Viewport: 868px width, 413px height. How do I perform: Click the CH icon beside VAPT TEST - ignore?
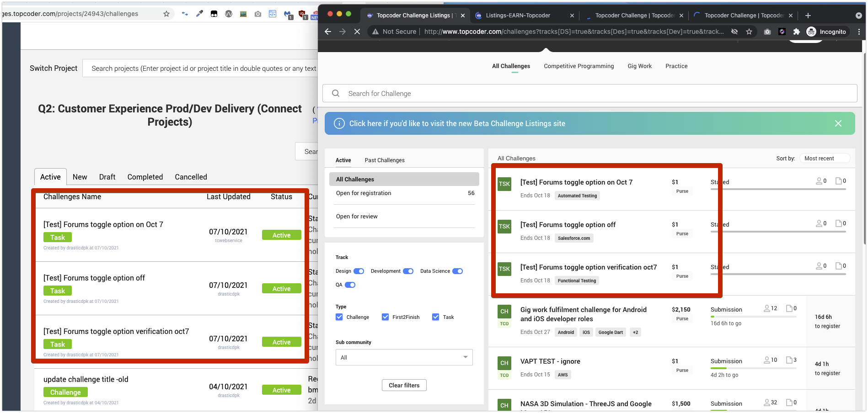504,363
